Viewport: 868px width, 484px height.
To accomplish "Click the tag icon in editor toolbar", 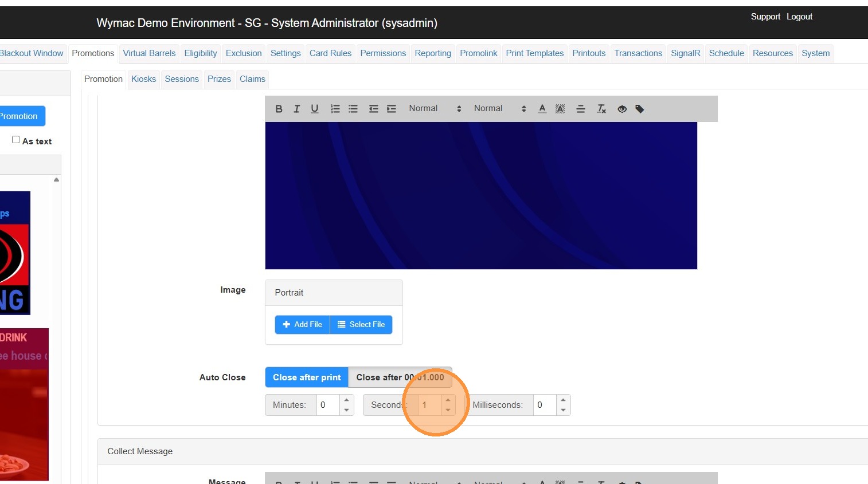I will [x=640, y=109].
